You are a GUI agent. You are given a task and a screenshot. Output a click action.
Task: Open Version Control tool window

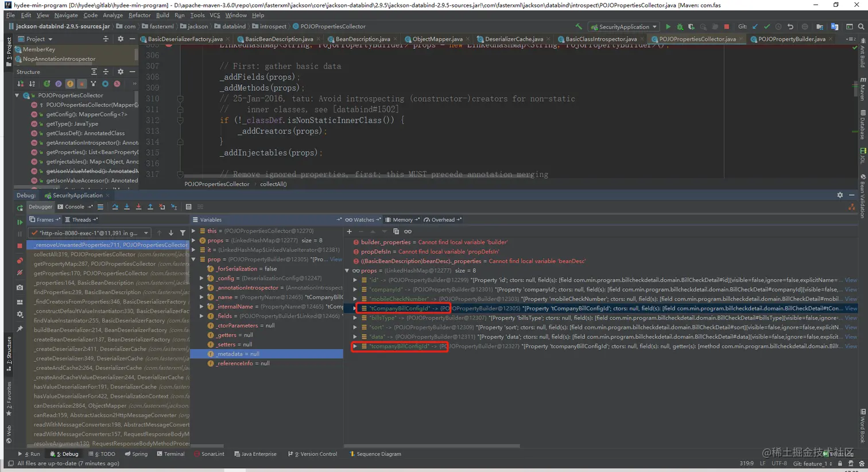pos(312,454)
